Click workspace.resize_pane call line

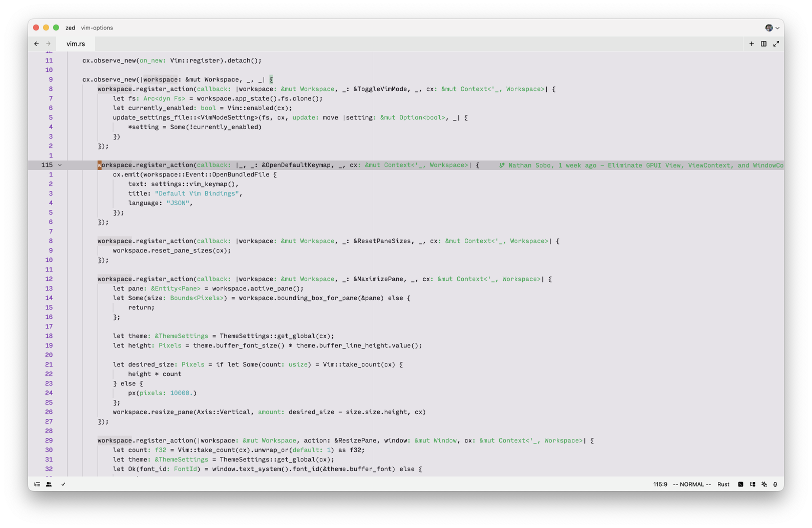click(x=269, y=412)
